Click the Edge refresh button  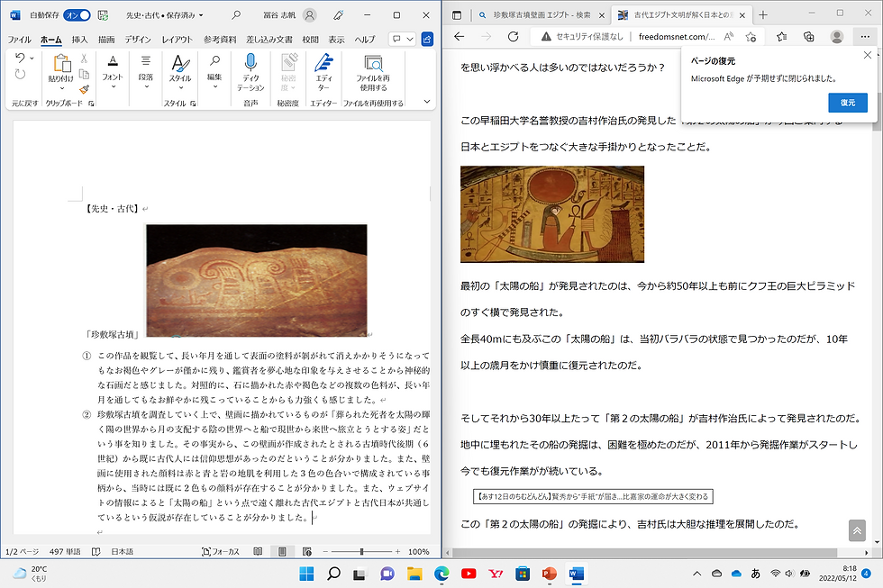[x=513, y=37]
